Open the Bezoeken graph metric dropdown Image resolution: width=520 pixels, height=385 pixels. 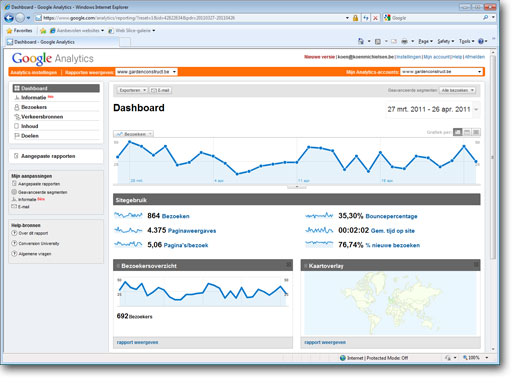coord(133,134)
